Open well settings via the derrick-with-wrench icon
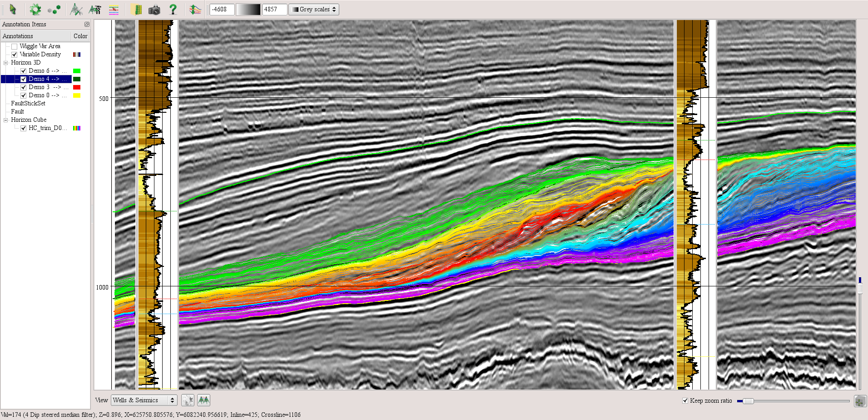Viewport: 868px width, 420px height. pos(76,9)
